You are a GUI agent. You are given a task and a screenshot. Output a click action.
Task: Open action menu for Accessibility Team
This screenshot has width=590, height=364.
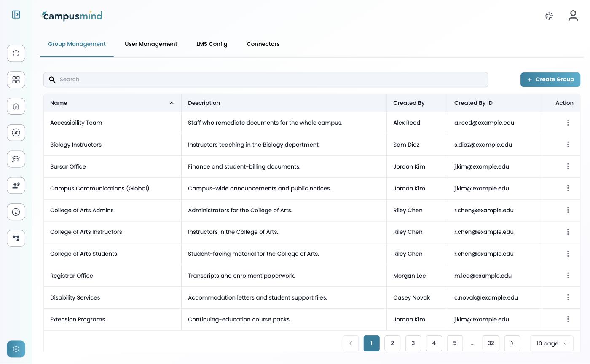coord(568,123)
